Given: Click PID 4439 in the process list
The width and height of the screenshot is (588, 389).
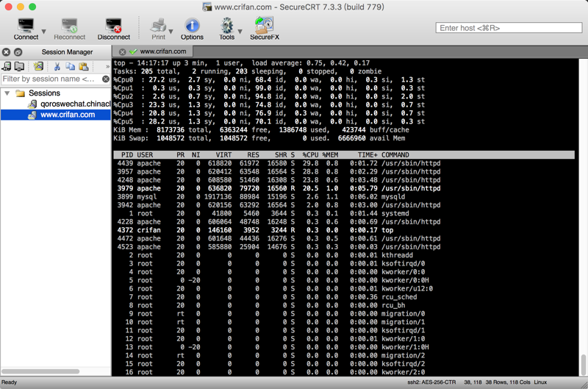Looking at the screenshot, I should tap(125, 163).
